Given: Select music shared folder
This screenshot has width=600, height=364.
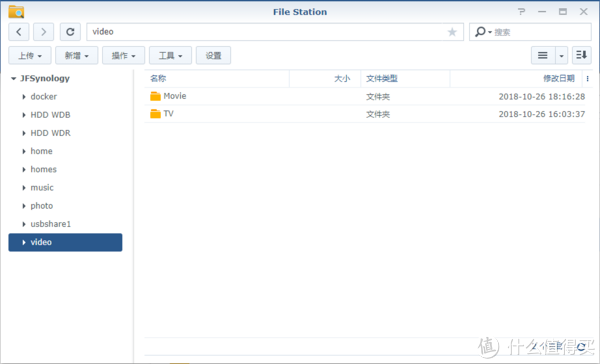Looking at the screenshot, I should [x=42, y=188].
